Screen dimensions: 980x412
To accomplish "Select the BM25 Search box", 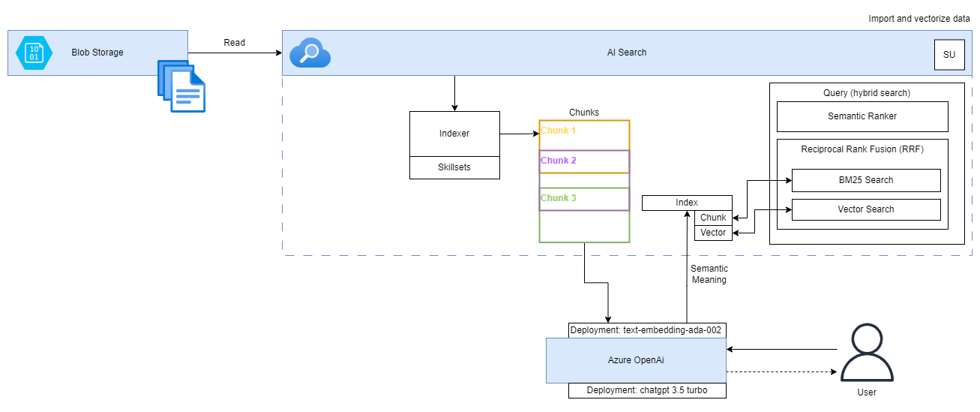I will (x=866, y=180).
